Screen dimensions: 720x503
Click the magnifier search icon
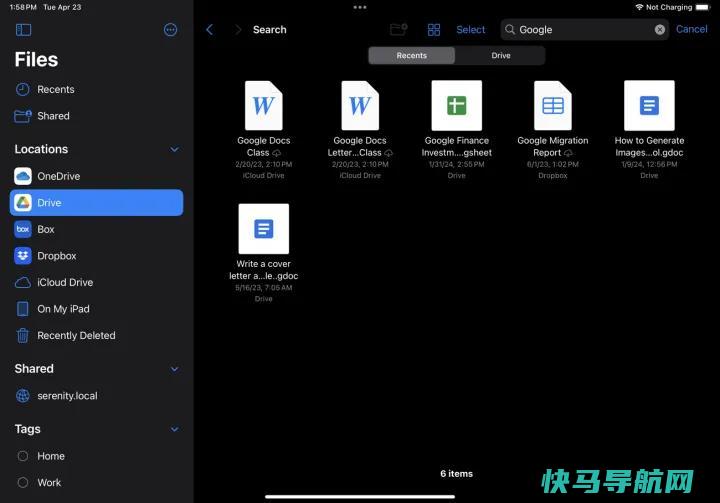(x=510, y=29)
